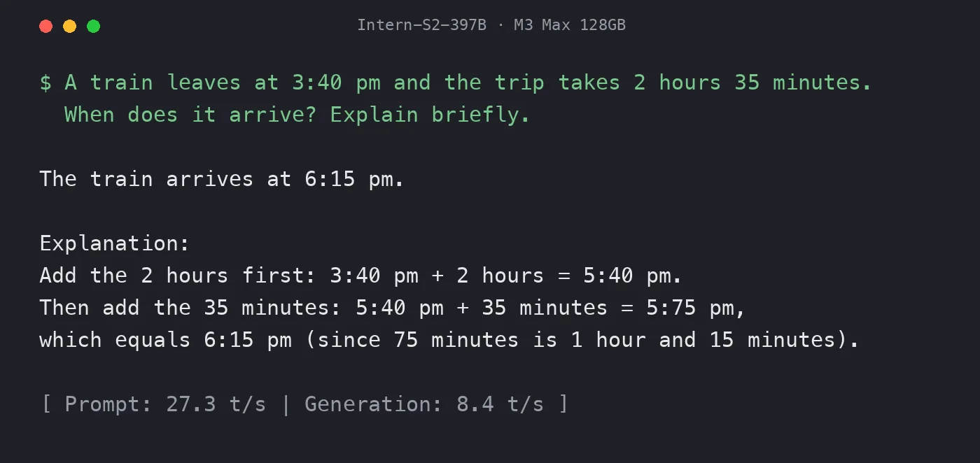The image size is (980, 463).
Task: Click the 'The train arrives at 6:15 pm.' answer
Action: click(222, 179)
